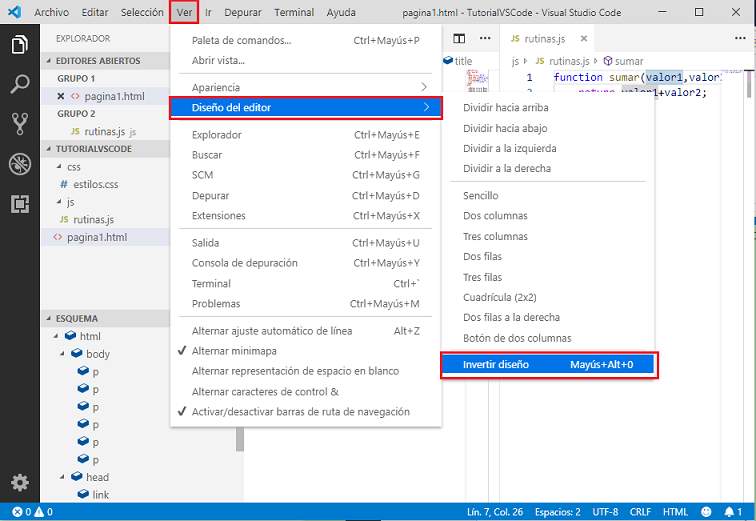Open notifications bell in status bar
Image resolution: width=756 pixels, height=521 pixels.
733,512
